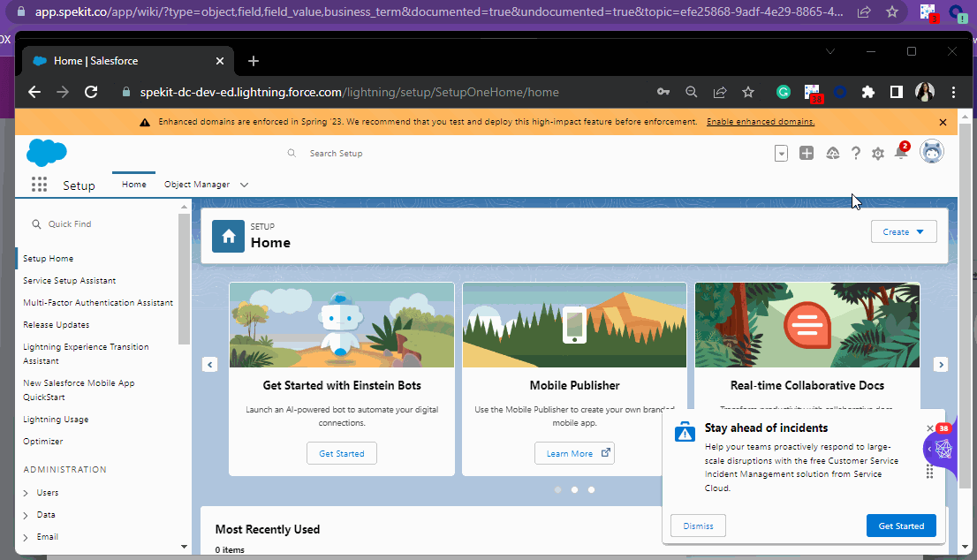
Task: Open New Salesforce Mobile App QuickStart
Action: click(x=79, y=390)
